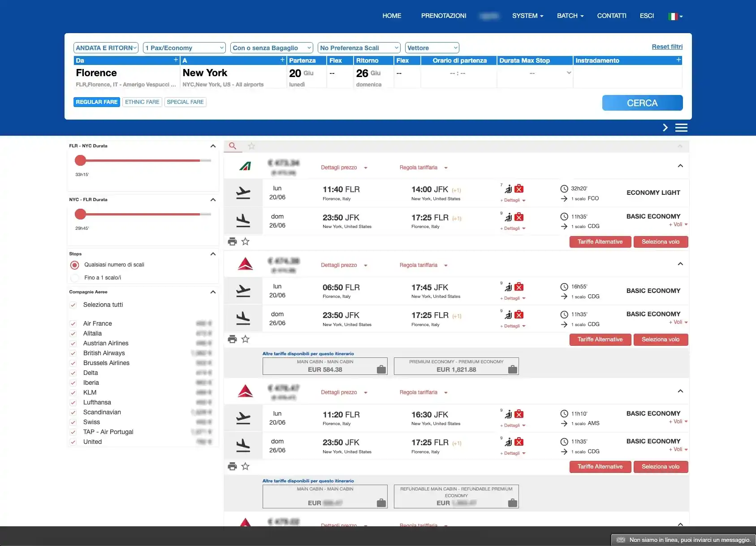Click the search magnifier results tab icon
The height and width of the screenshot is (546, 756).
click(x=233, y=146)
